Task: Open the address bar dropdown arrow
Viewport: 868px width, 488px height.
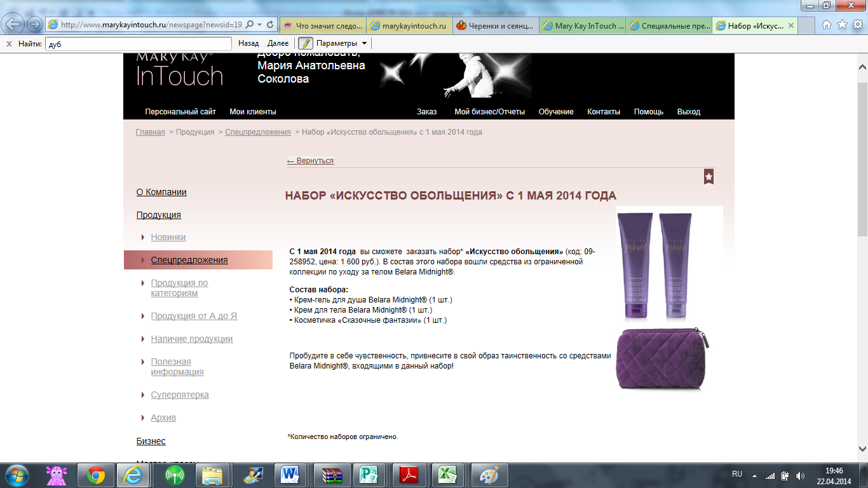Action: [259, 25]
